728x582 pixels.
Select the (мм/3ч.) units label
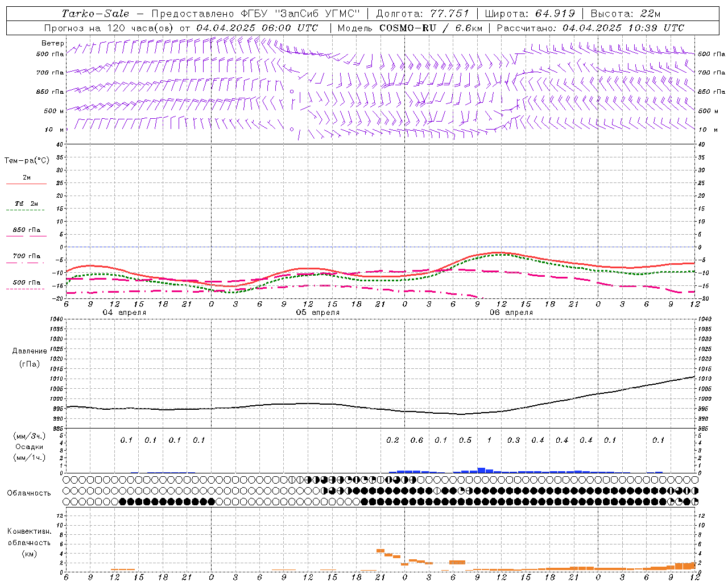click(x=29, y=436)
